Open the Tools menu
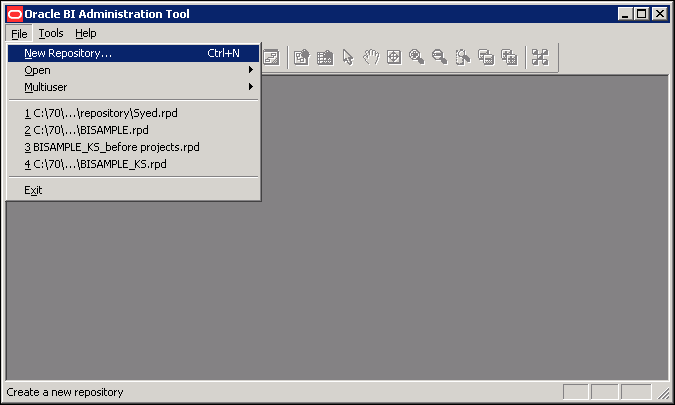The image size is (675, 405). pyautogui.click(x=51, y=33)
